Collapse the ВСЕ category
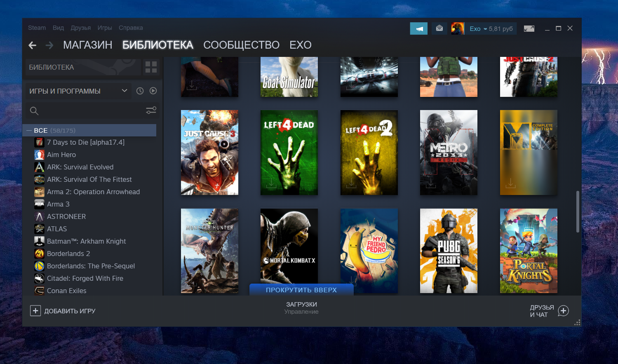 tap(29, 131)
